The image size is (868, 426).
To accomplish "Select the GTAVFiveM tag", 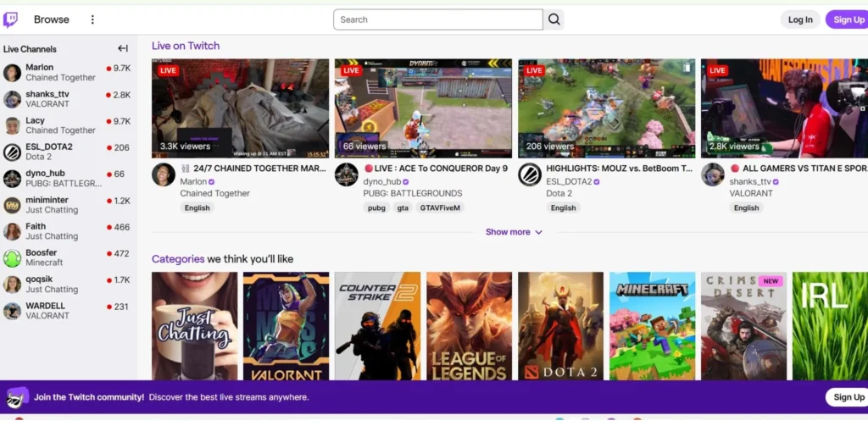I will click(440, 208).
